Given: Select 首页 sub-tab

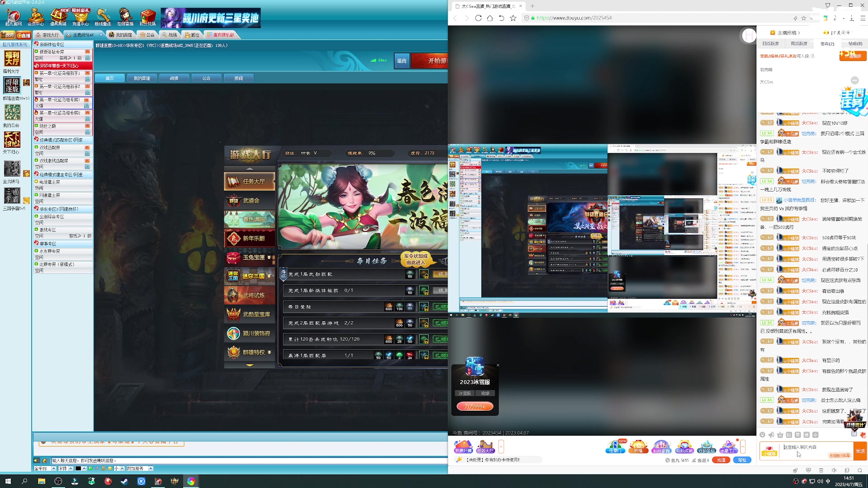Looking at the screenshot, I should (x=110, y=78).
